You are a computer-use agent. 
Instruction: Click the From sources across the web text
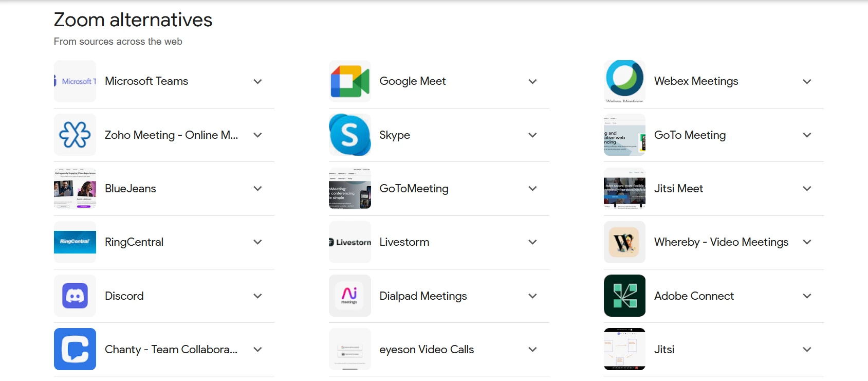coord(118,42)
